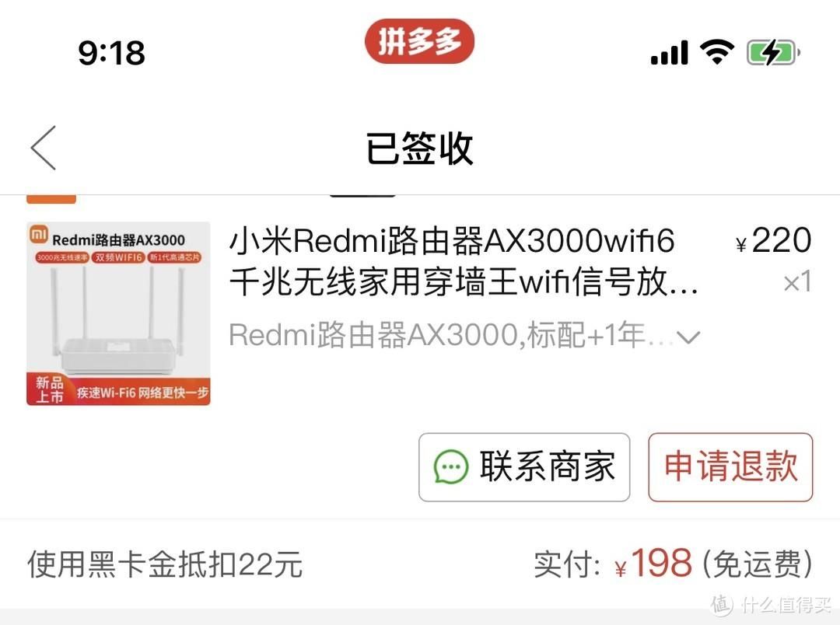Request a refund with 申请退款
840x625 pixels.
click(730, 467)
